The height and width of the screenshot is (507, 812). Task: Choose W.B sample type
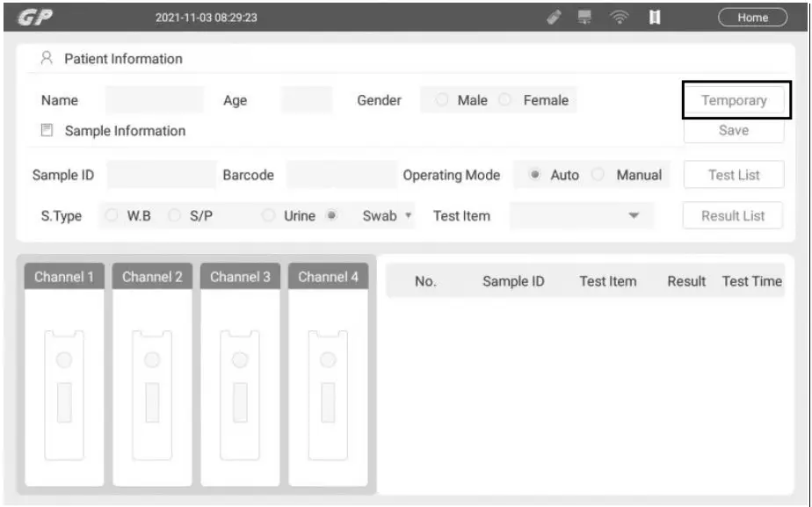[x=112, y=215]
